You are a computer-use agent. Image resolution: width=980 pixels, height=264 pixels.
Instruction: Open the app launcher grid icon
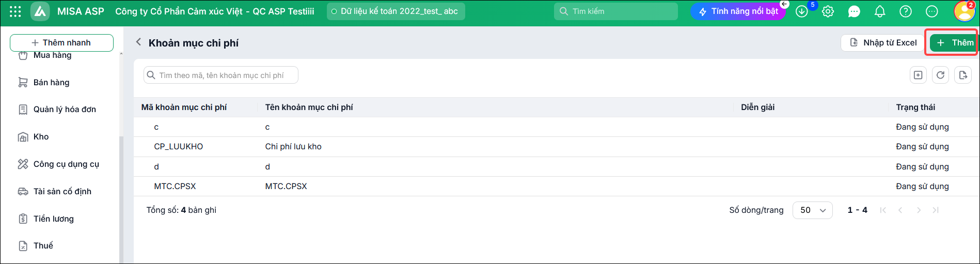[x=15, y=11]
